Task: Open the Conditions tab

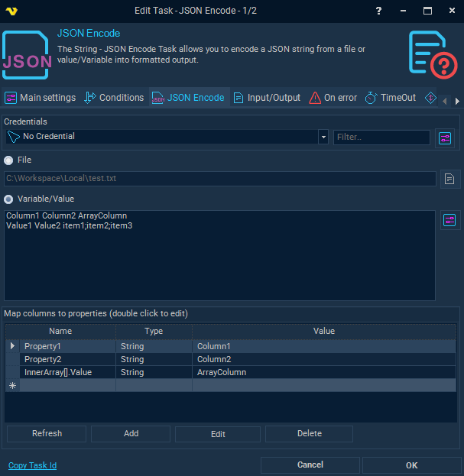Action: tap(114, 98)
